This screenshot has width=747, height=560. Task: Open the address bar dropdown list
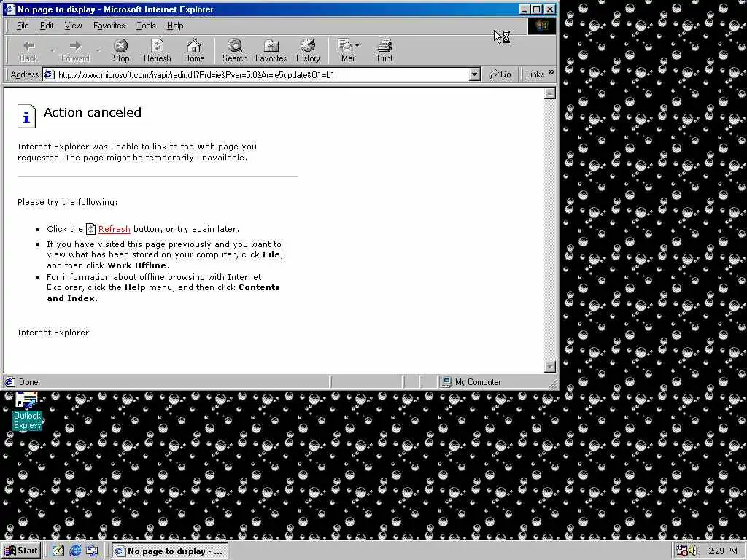tap(474, 75)
